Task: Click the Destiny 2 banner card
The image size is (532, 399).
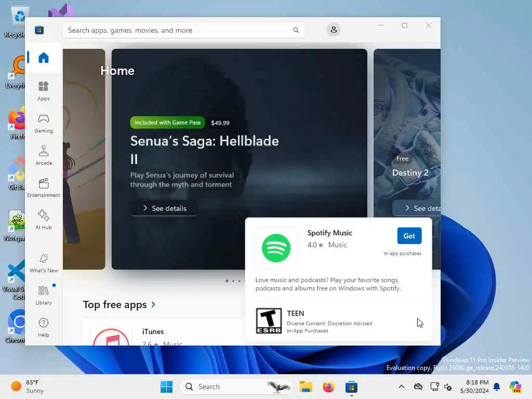Action: click(x=407, y=133)
